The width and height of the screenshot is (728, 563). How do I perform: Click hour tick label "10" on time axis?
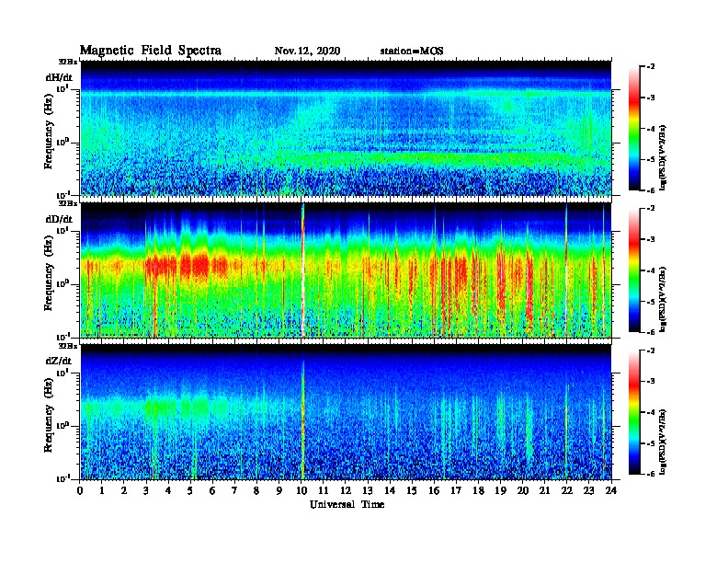(x=301, y=490)
